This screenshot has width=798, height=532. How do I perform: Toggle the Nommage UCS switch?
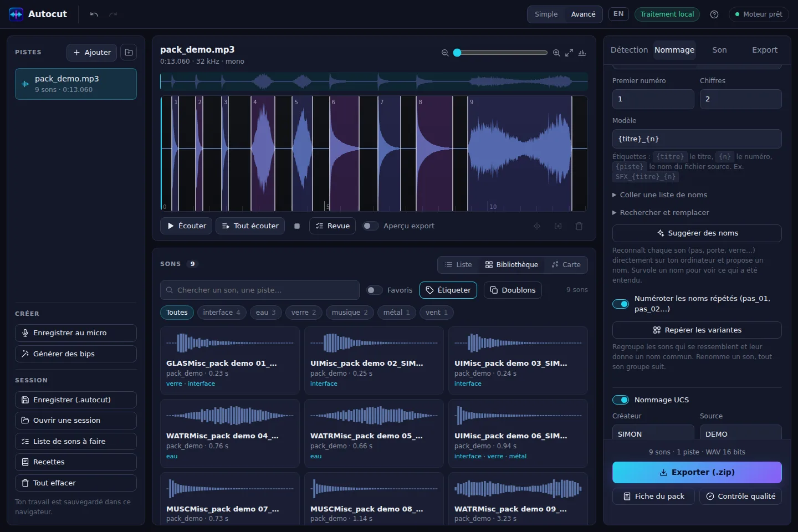click(x=621, y=400)
